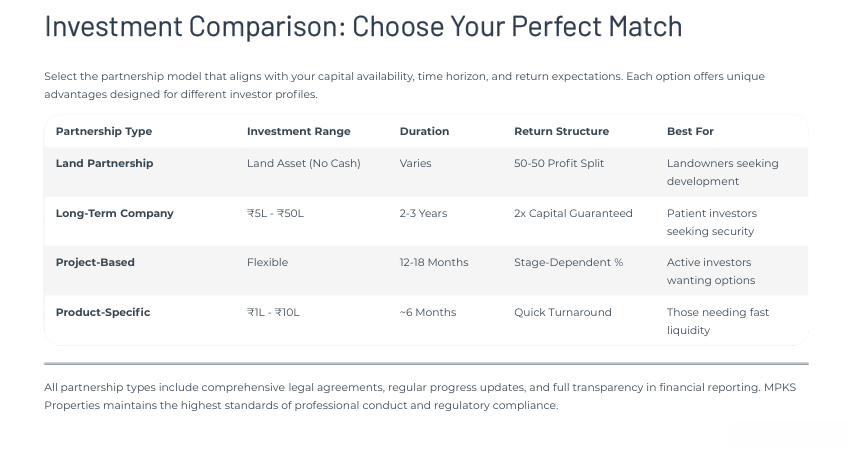Click the Partnership Type column header
This screenshot has height=450, width=851.
pyautogui.click(x=104, y=131)
